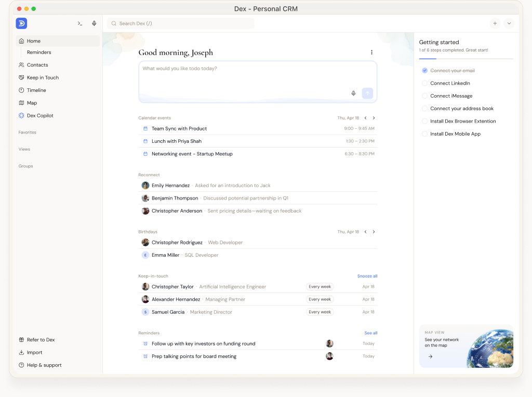532x397 pixels.
Task: Open Every week frequency for Samuel Garcia
Action: 320,312
